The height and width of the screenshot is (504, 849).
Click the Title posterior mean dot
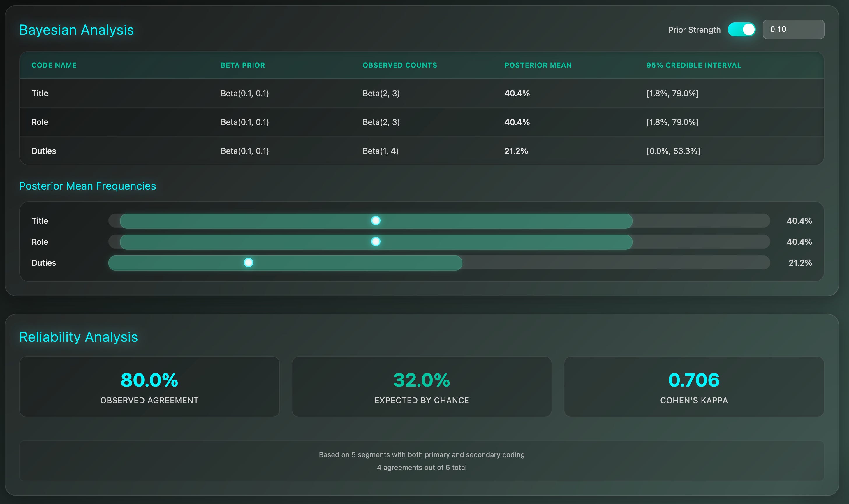point(376,221)
